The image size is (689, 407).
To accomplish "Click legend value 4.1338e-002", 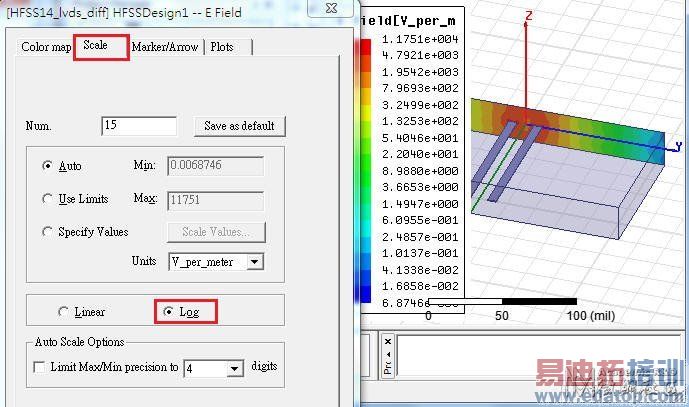I will tap(420, 270).
